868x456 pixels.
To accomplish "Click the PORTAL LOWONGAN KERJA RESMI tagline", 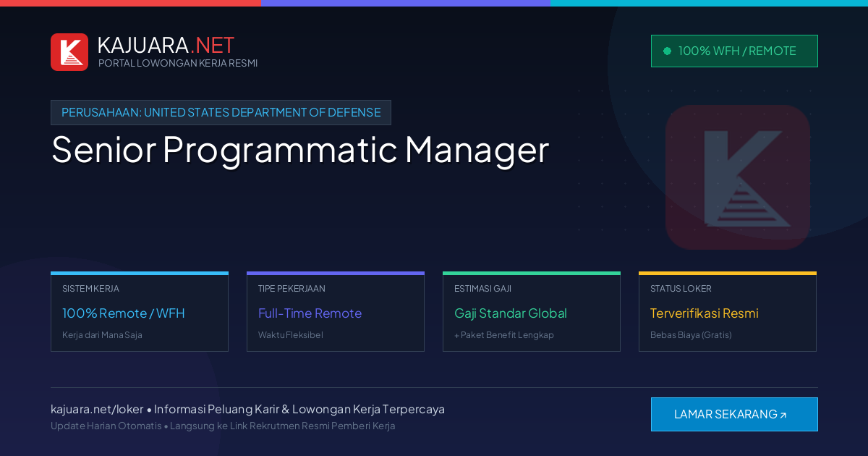I will click(178, 63).
